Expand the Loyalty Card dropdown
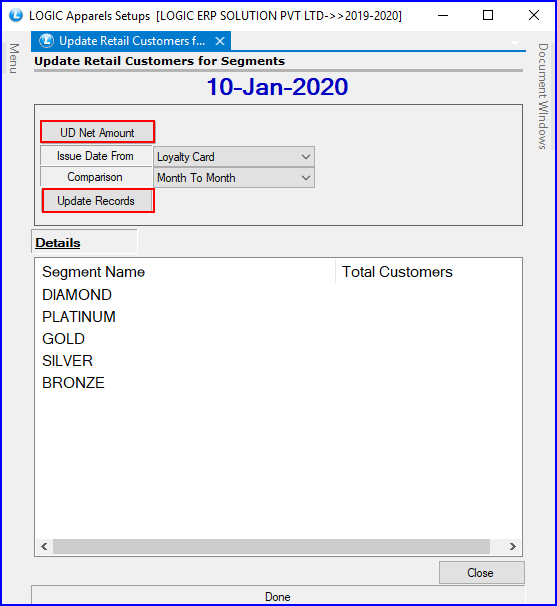Viewport: 557px width, 606px height. coord(234,157)
